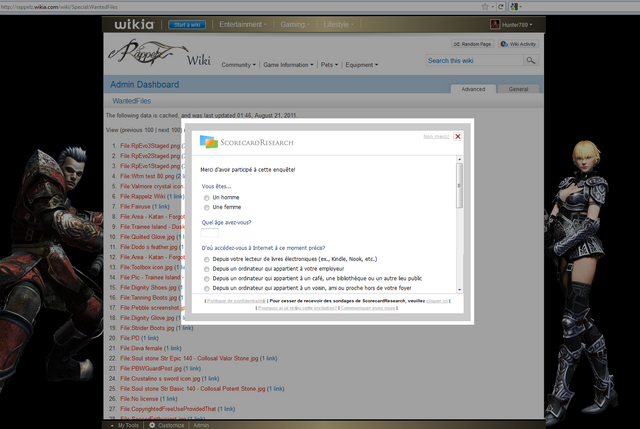
Task: Click the Wiki Activity button
Action: pyautogui.click(x=518, y=44)
